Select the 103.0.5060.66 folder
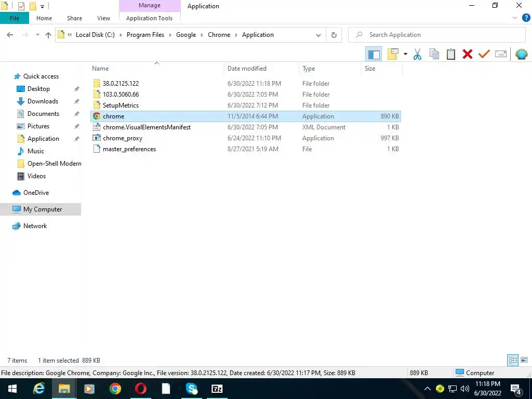The height and width of the screenshot is (399, 532). 246,95
